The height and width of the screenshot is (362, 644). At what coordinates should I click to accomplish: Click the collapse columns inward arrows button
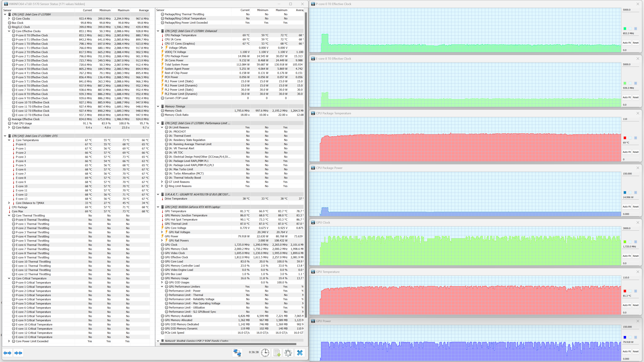tap(18, 353)
